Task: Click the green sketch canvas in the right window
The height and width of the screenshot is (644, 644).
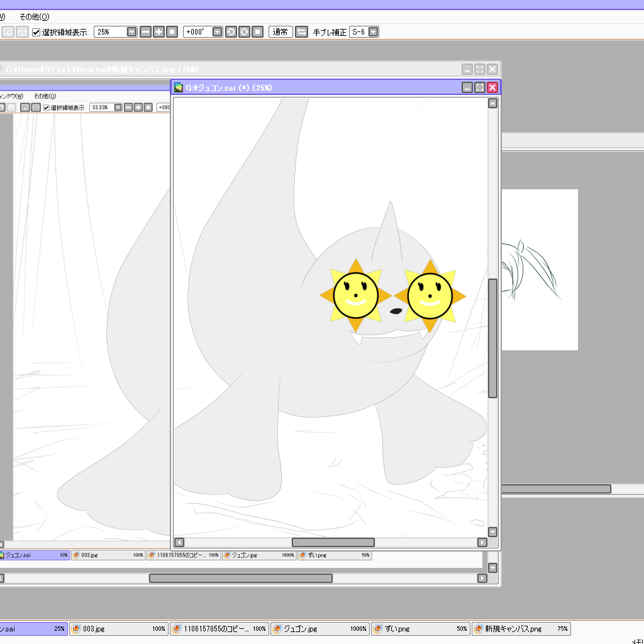Action: coord(540,270)
